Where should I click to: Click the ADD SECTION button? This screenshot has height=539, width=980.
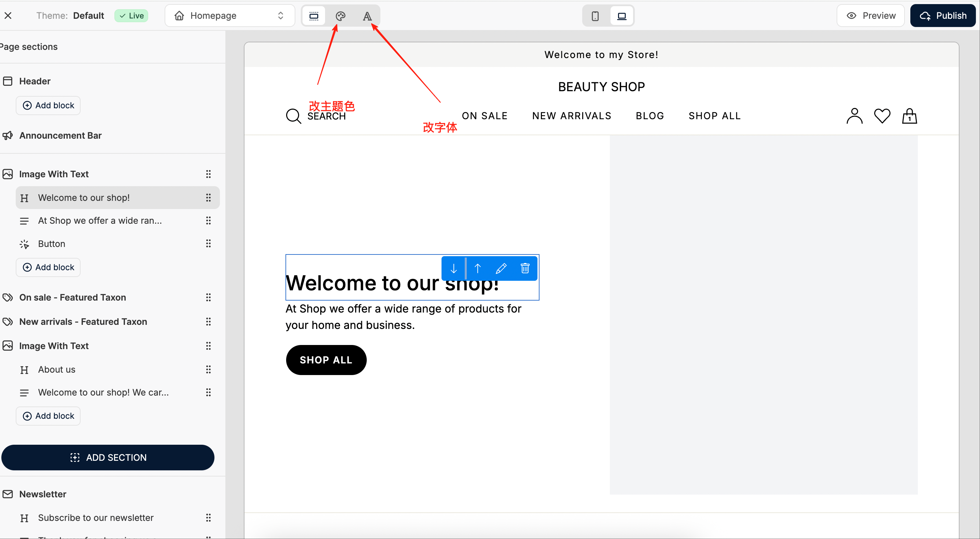point(108,458)
